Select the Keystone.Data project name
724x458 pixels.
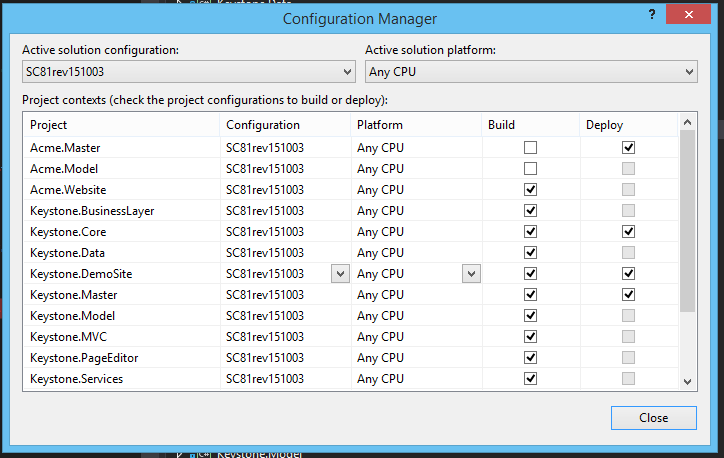point(67,253)
